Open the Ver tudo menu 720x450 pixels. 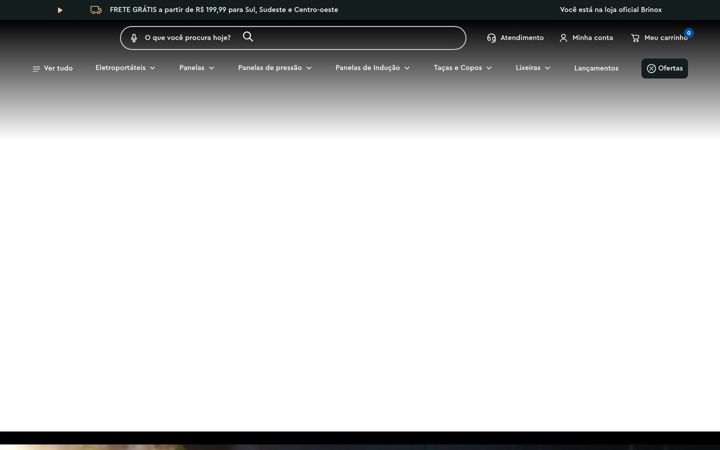[x=53, y=68]
